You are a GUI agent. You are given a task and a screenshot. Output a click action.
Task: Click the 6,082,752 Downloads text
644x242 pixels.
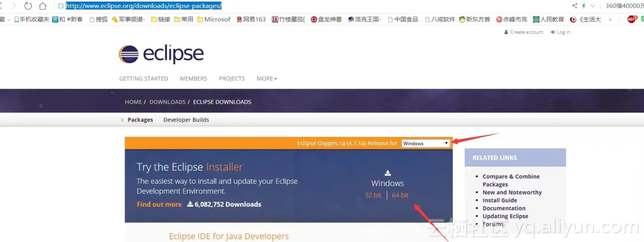[x=224, y=204]
